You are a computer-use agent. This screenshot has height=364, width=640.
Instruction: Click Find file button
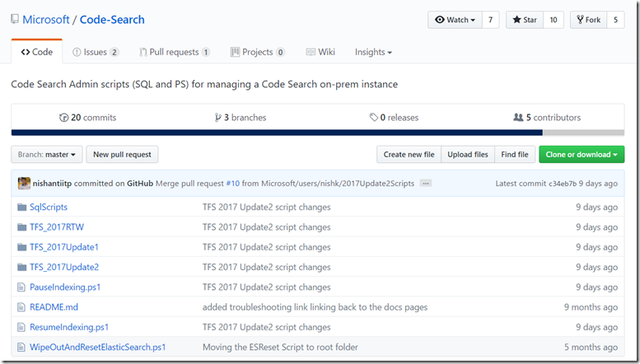click(x=515, y=154)
